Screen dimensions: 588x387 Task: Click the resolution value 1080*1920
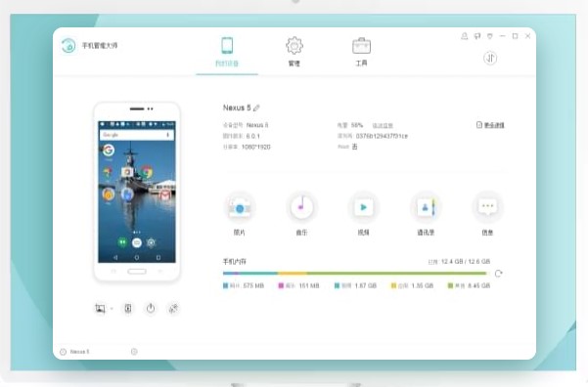255,147
